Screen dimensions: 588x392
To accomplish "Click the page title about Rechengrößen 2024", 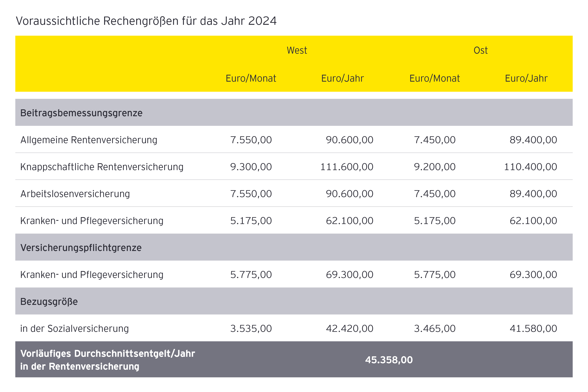I will click(x=146, y=21).
